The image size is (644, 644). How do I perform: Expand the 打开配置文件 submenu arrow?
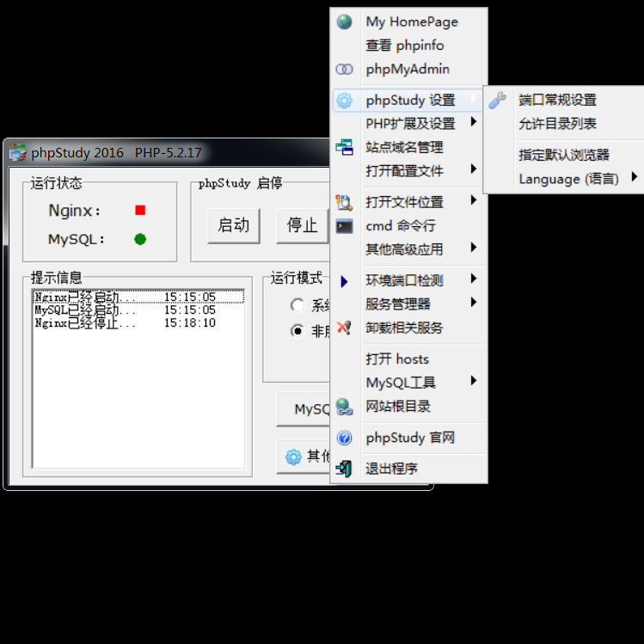(x=474, y=169)
